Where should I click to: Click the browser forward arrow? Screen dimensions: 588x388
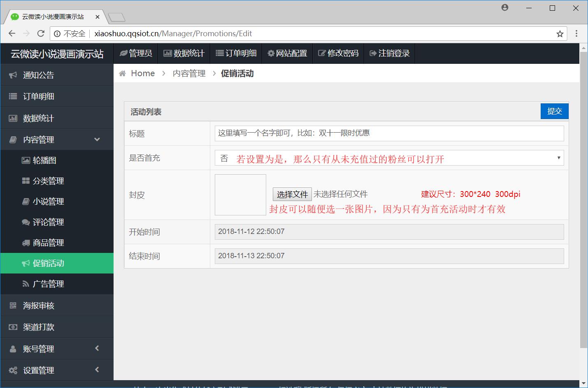click(26, 33)
